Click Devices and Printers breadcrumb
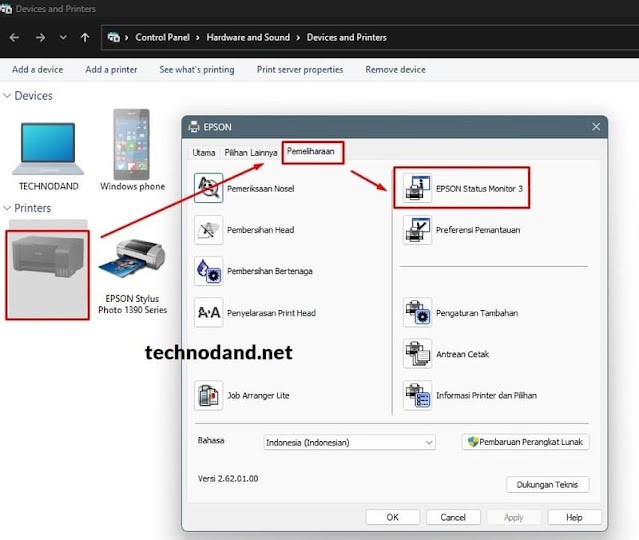The width and height of the screenshot is (639, 540). [x=347, y=37]
